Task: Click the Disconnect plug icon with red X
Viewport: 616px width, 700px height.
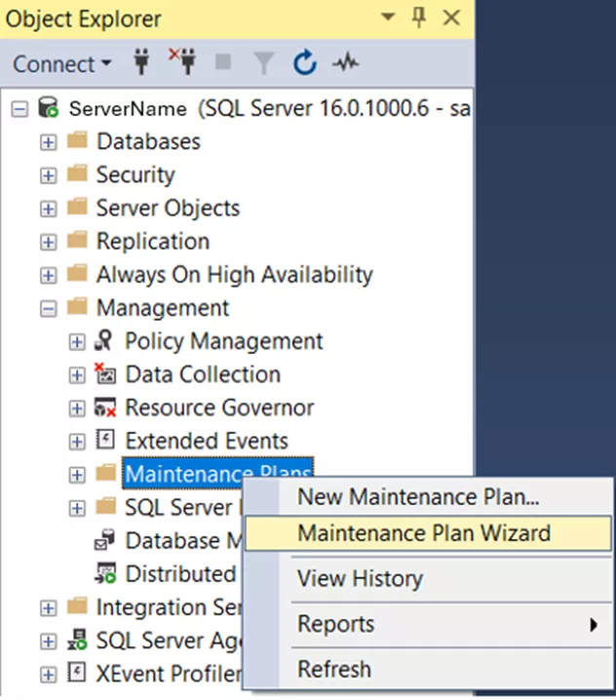Action: 182,61
